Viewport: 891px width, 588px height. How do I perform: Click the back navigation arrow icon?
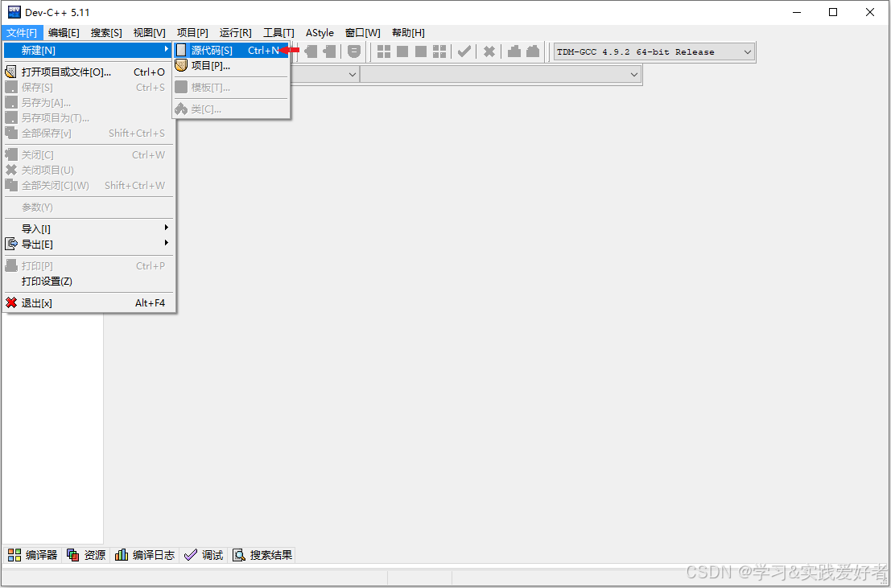[x=314, y=51]
